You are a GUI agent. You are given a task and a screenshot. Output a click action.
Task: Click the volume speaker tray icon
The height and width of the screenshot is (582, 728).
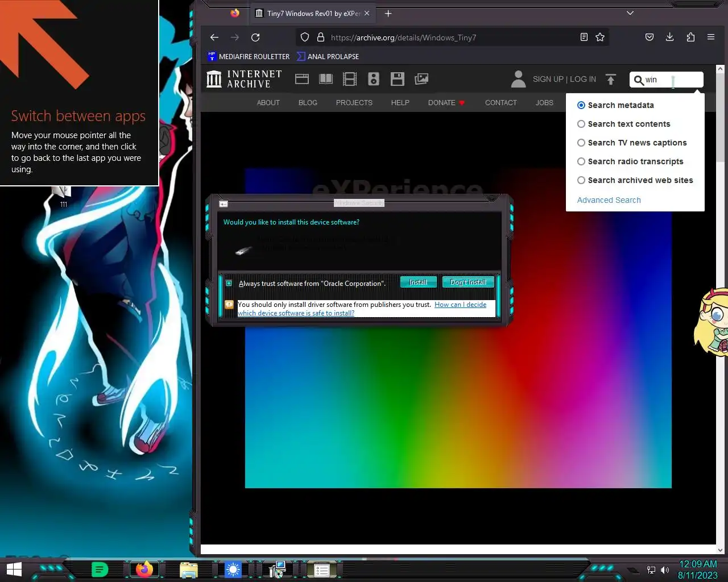(665, 570)
